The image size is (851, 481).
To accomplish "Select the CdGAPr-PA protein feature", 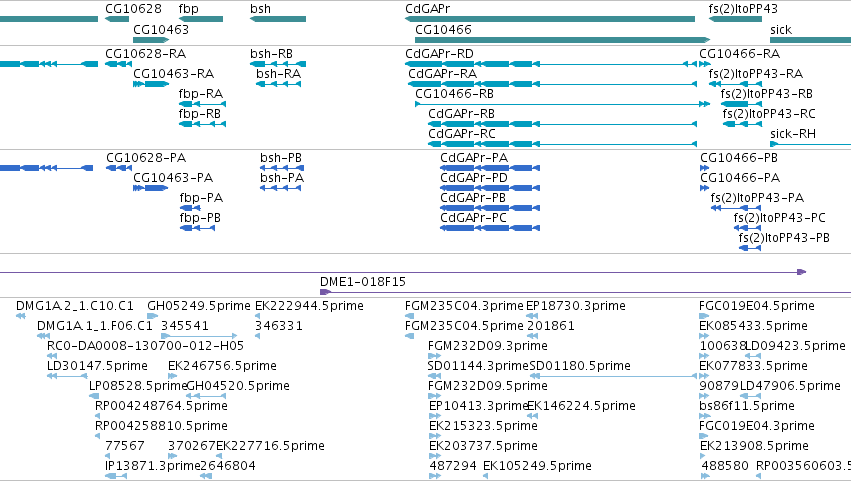I will click(x=490, y=168).
